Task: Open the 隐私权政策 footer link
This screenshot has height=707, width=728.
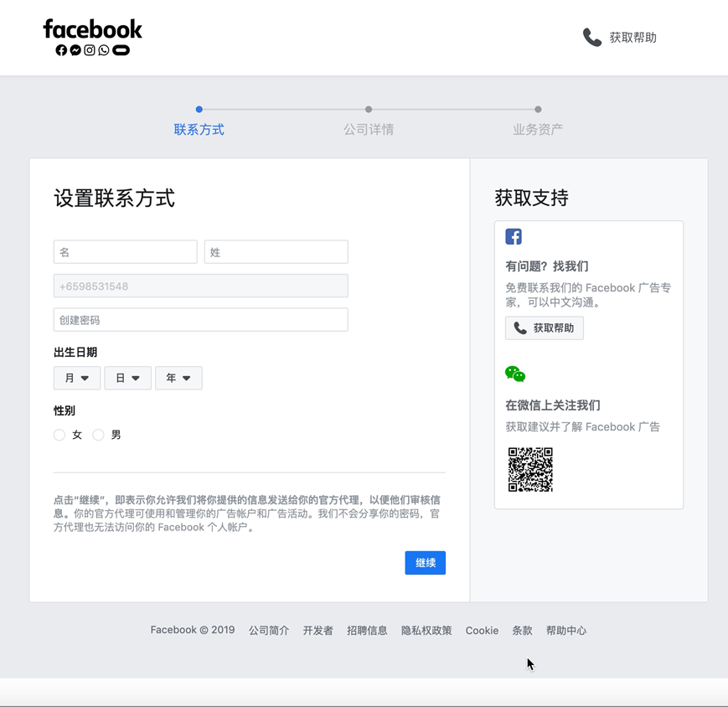Action: 426,631
